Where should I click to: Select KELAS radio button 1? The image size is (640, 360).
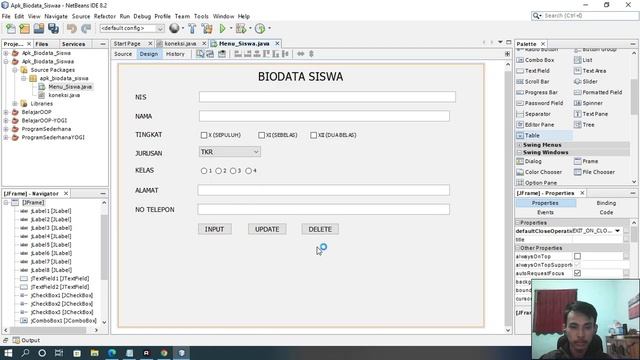point(204,171)
